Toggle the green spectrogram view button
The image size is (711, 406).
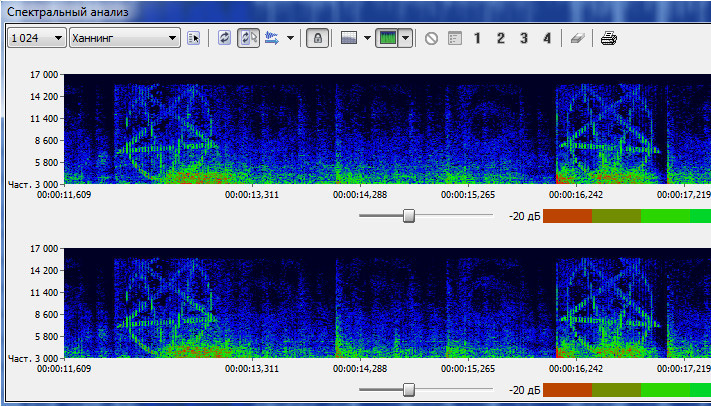386,38
